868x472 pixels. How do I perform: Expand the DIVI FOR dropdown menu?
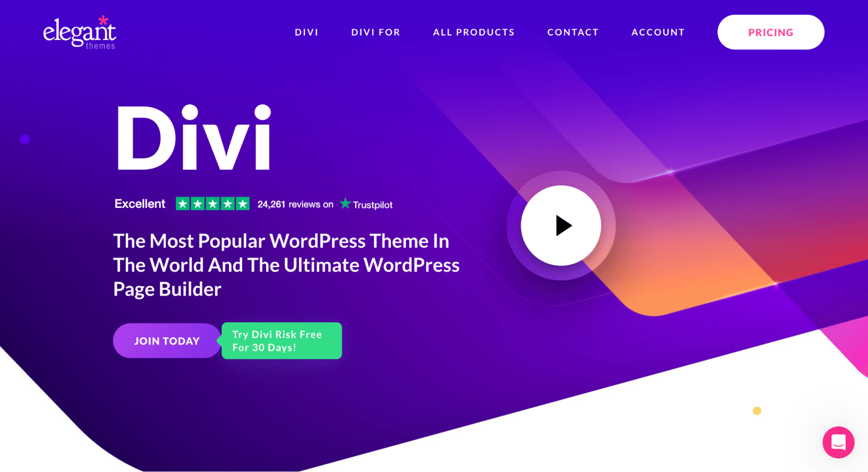point(376,32)
